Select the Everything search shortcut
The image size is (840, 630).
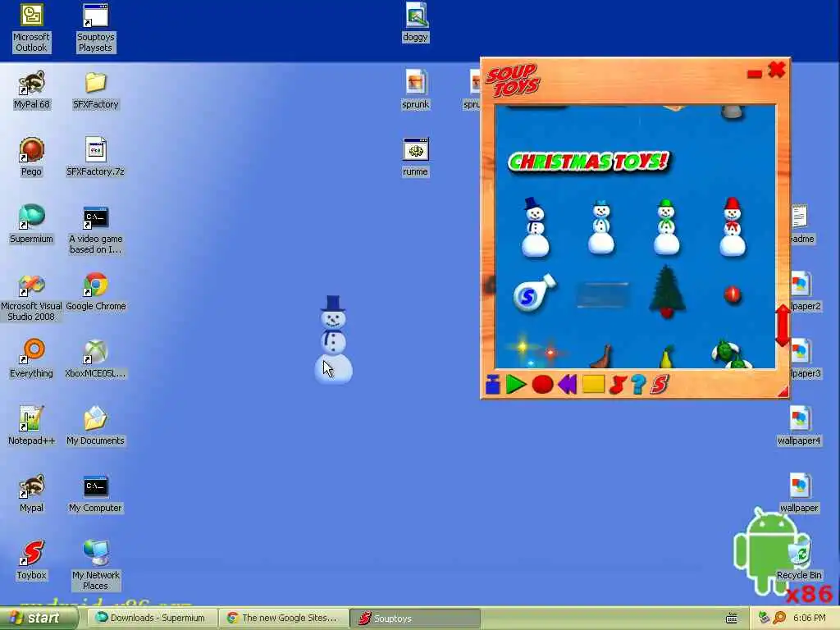[x=31, y=359]
